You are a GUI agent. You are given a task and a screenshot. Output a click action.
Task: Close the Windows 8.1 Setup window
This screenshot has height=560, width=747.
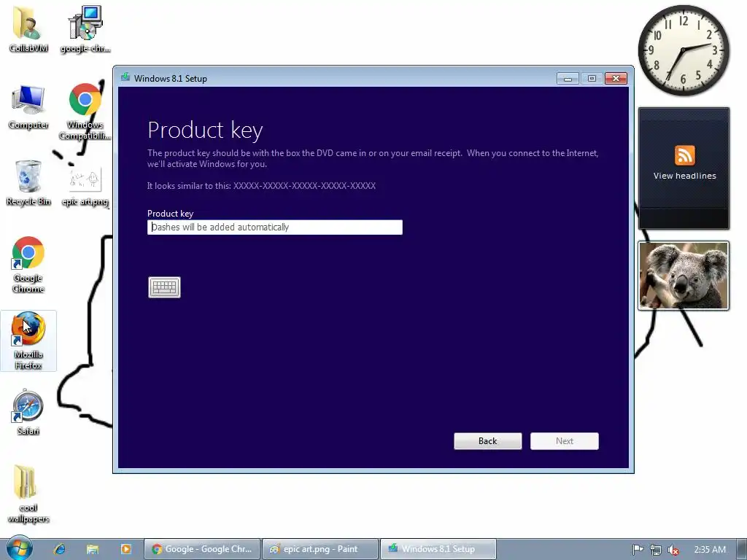pos(616,79)
